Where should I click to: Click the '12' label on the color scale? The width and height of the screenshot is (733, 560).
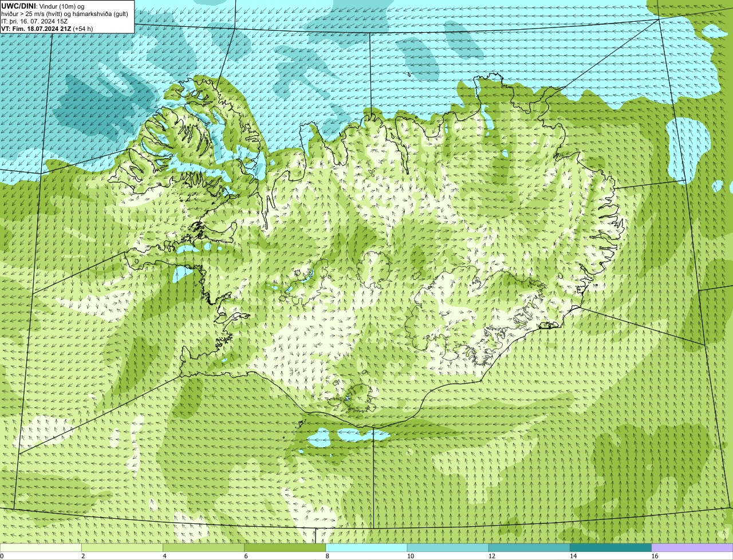[x=491, y=556]
